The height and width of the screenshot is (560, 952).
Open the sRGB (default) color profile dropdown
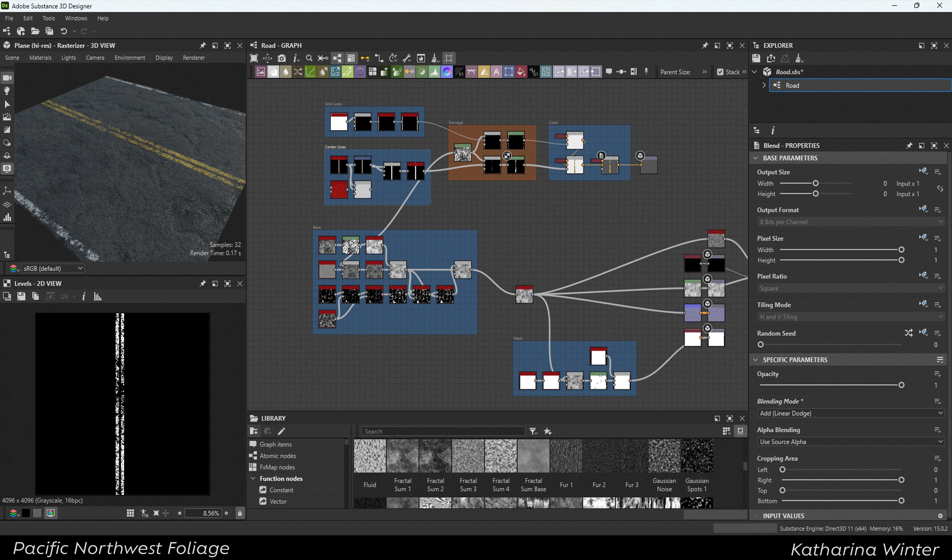tap(53, 268)
